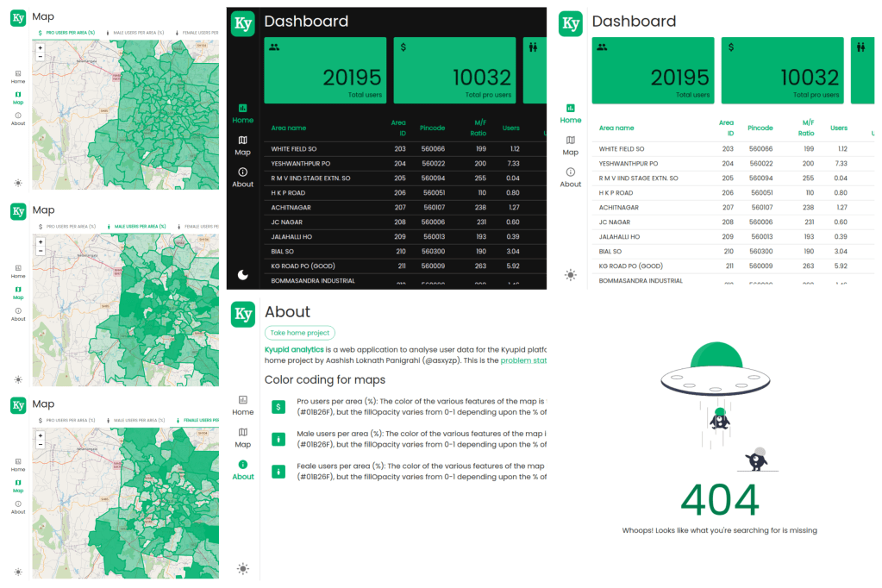The image size is (882, 588).
Task: Click the 20195 Total users card in the dark dashboard
Action: coord(325,71)
